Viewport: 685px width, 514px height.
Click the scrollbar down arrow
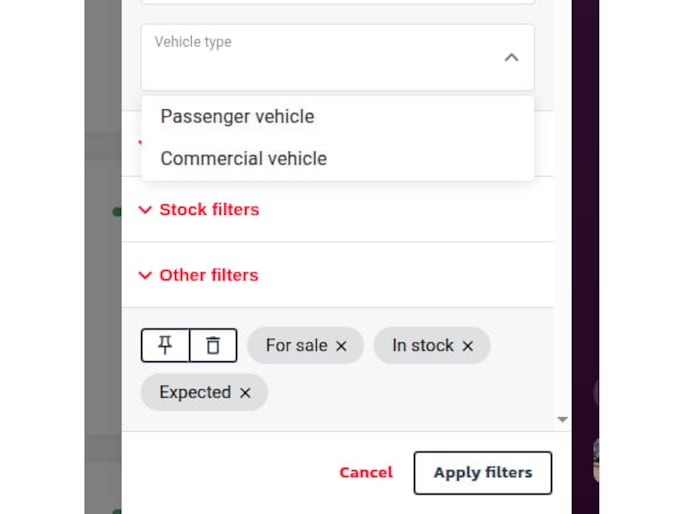[562, 420]
